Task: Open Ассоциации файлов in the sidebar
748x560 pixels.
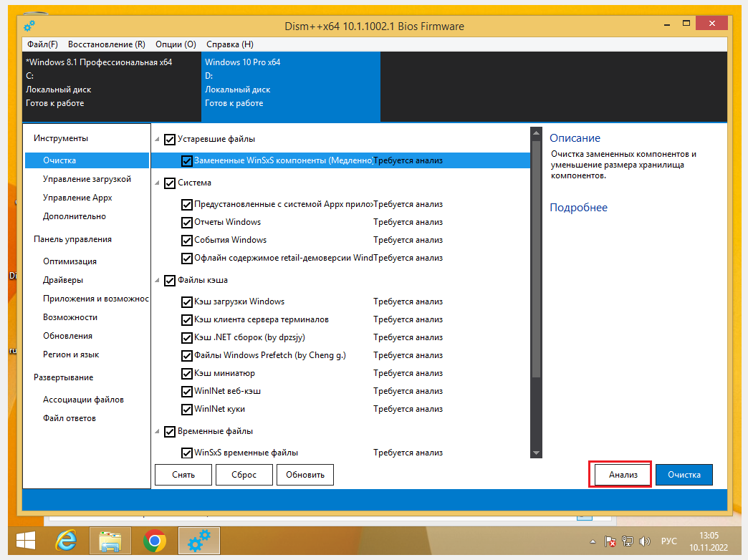Action: 84,400
